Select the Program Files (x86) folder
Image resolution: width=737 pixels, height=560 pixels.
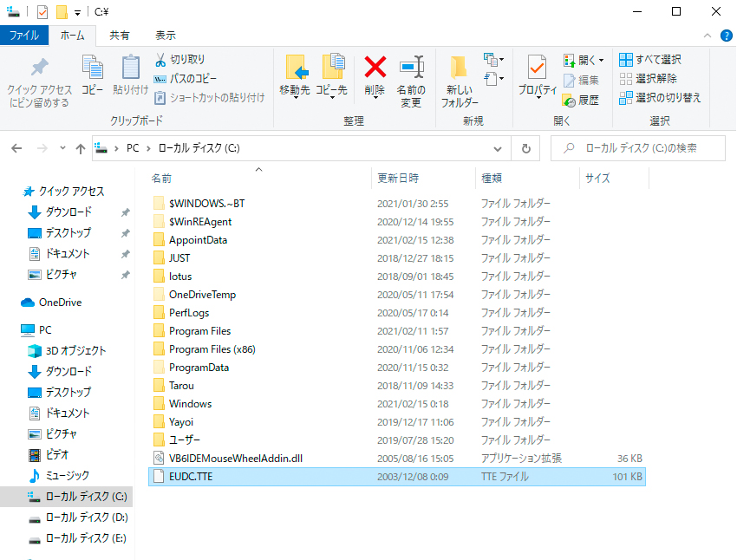(x=212, y=349)
